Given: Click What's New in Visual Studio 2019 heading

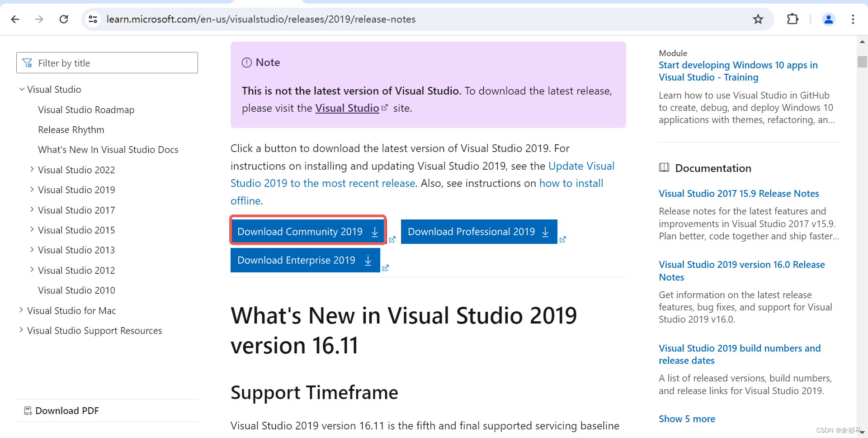Looking at the screenshot, I should [404, 330].
